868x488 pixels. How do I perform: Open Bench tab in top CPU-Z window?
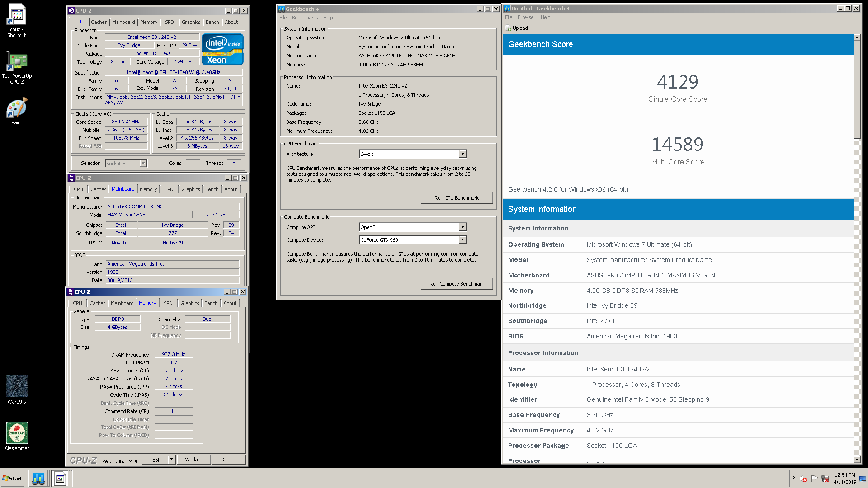tap(212, 22)
